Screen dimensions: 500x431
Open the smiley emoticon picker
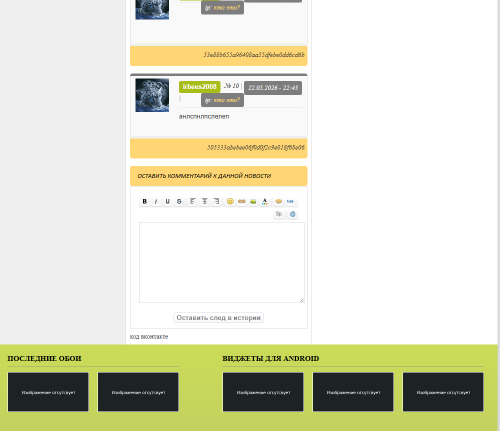pyautogui.click(x=230, y=201)
